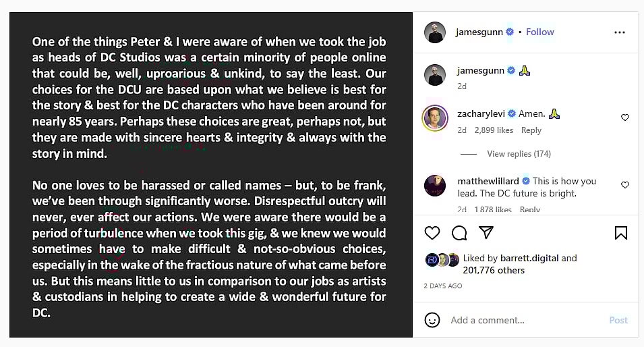Screen dimensions: 644x347
Task: Like matthewlillard's comment
Action: click(624, 185)
